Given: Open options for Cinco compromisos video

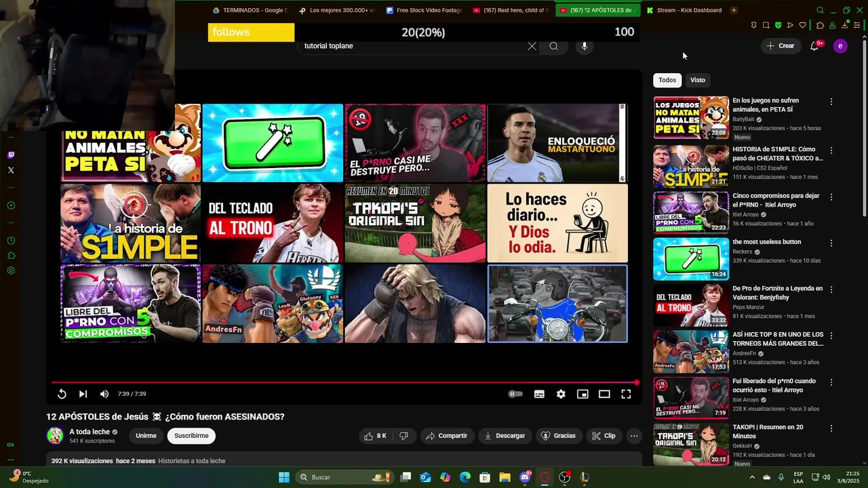Looking at the screenshot, I should pyautogui.click(x=831, y=197).
